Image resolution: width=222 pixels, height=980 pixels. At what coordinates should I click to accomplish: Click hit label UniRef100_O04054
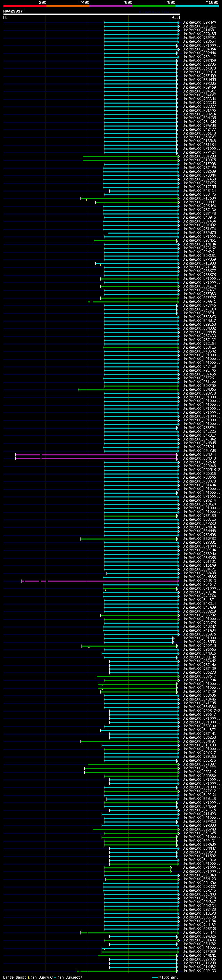point(199,49)
